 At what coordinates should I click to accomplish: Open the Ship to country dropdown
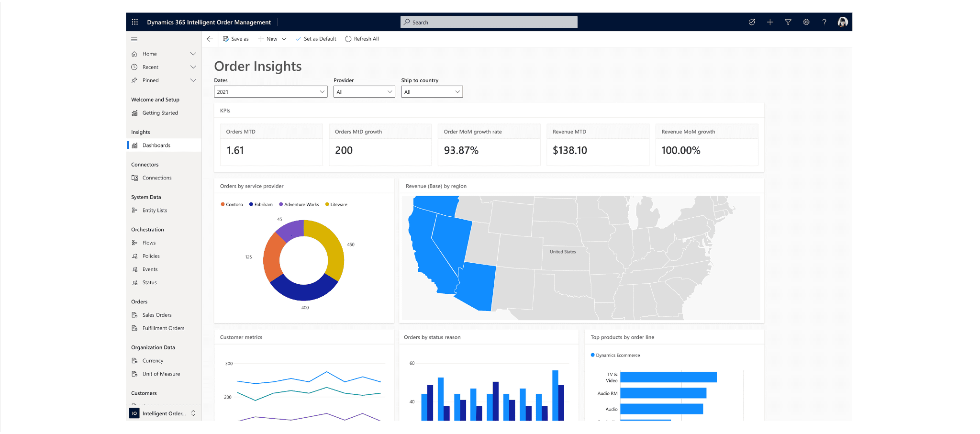coord(432,92)
